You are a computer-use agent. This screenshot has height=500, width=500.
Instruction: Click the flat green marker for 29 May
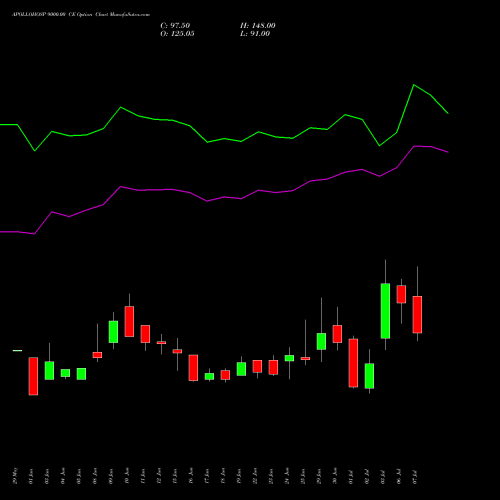(17, 350)
